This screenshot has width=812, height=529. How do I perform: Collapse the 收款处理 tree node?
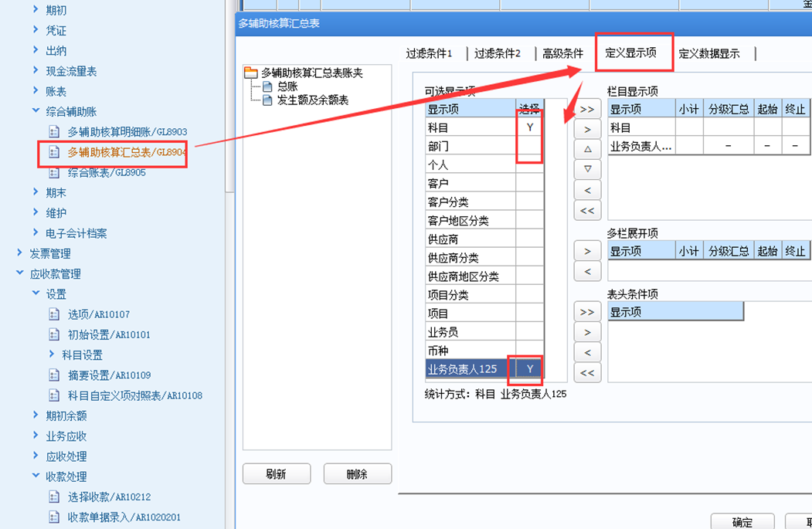pyautogui.click(x=36, y=475)
